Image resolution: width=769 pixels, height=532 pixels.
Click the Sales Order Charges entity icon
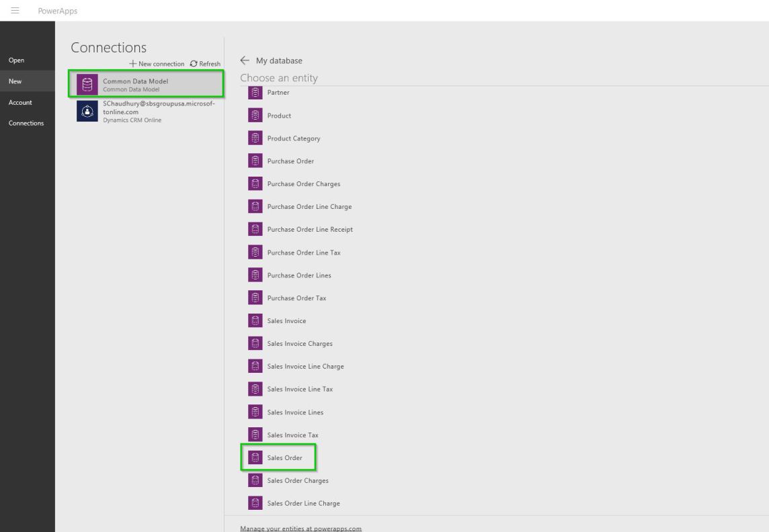coord(255,480)
